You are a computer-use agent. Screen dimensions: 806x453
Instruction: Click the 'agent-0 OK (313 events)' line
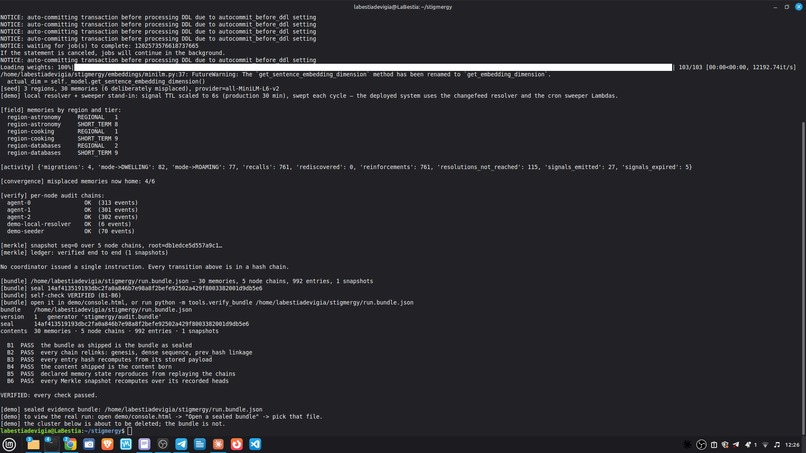pyautogui.click(x=72, y=203)
